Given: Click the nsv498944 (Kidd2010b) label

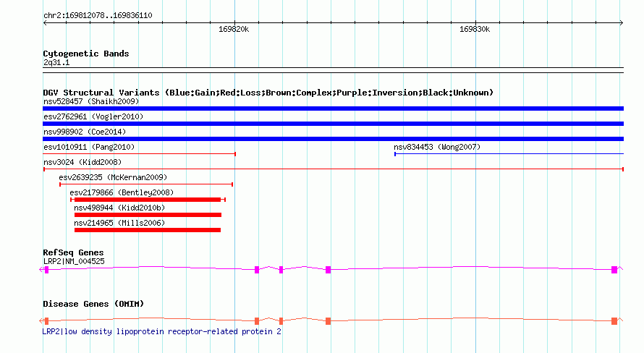Looking at the screenshot, I should point(119,208).
